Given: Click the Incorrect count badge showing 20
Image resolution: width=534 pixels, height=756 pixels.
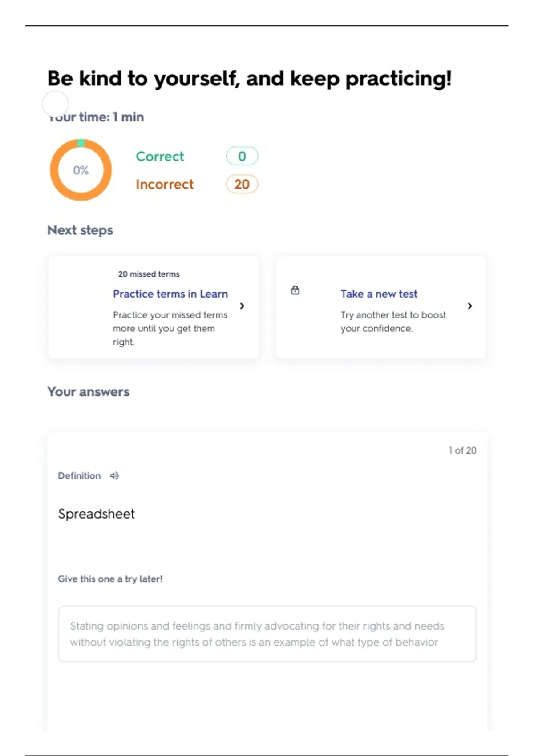Looking at the screenshot, I should point(242,184).
